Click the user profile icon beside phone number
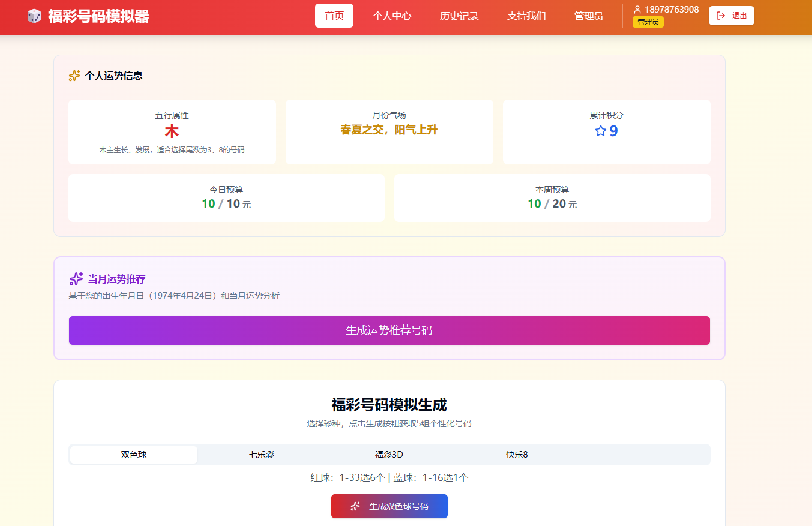Image resolution: width=812 pixels, height=526 pixels. [x=637, y=10]
